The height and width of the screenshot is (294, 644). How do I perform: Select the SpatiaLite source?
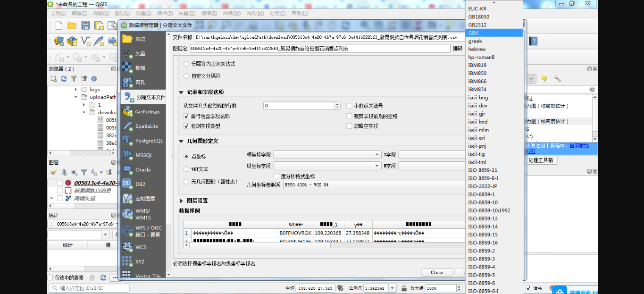click(143, 126)
